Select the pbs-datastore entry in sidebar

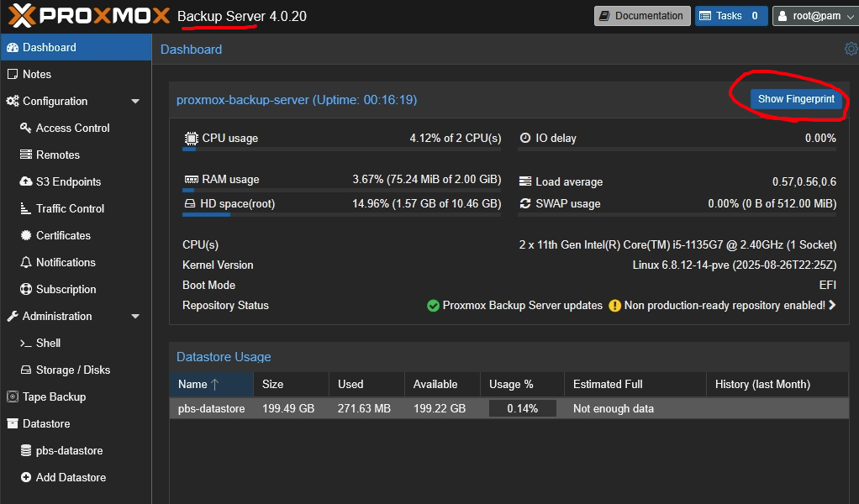69,451
